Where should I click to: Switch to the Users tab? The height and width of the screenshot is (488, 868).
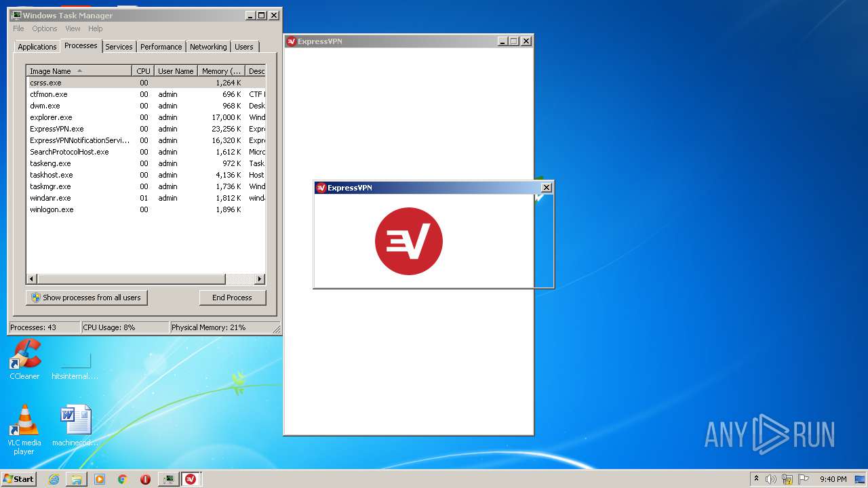pyautogui.click(x=244, y=47)
